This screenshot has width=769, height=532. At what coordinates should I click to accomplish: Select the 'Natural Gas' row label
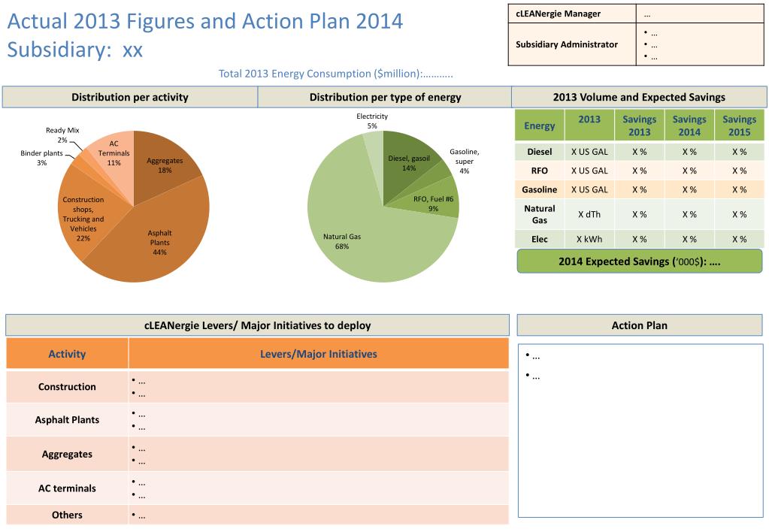pos(540,214)
